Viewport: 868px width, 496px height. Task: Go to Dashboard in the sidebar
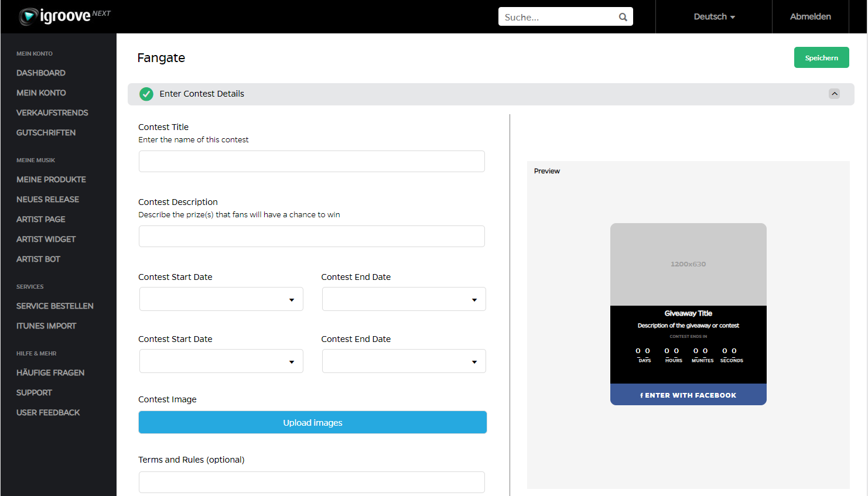pos(41,73)
